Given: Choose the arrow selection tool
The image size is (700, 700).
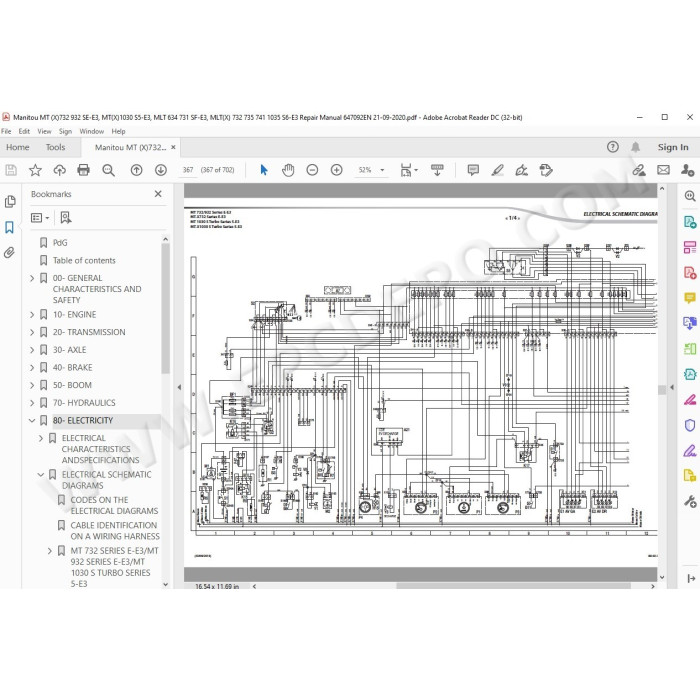Looking at the screenshot, I should (264, 170).
